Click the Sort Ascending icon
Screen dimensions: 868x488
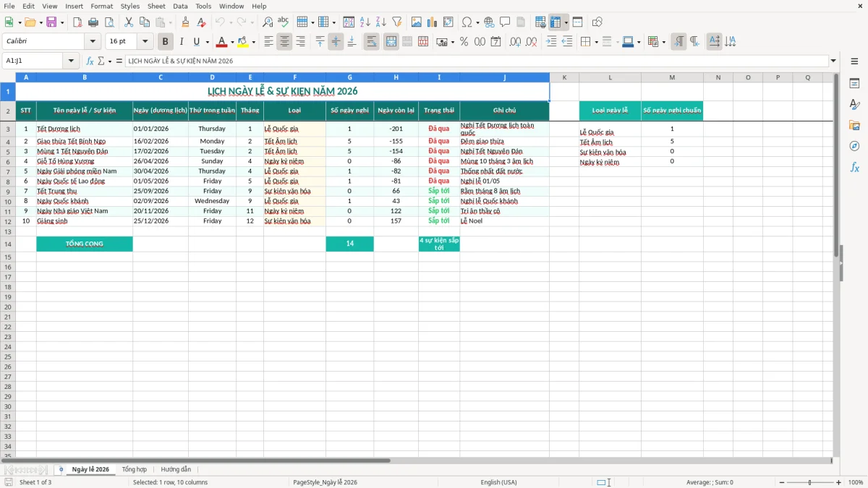pyautogui.click(x=365, y=22)
